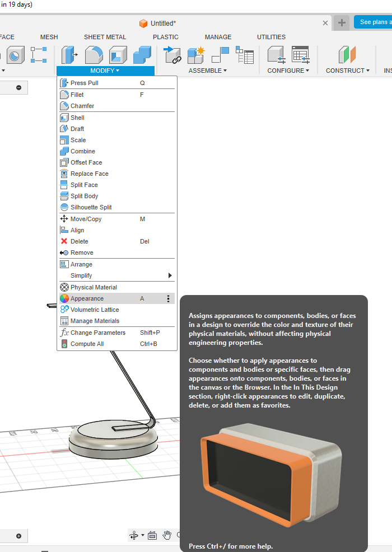Click the Combine toolbar icon
Screen dimensions: 392x552
(142, 55)
